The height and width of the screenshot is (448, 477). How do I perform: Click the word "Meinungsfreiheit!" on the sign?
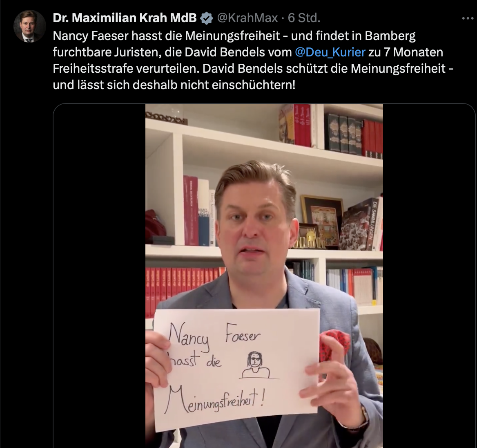(214, 400)
